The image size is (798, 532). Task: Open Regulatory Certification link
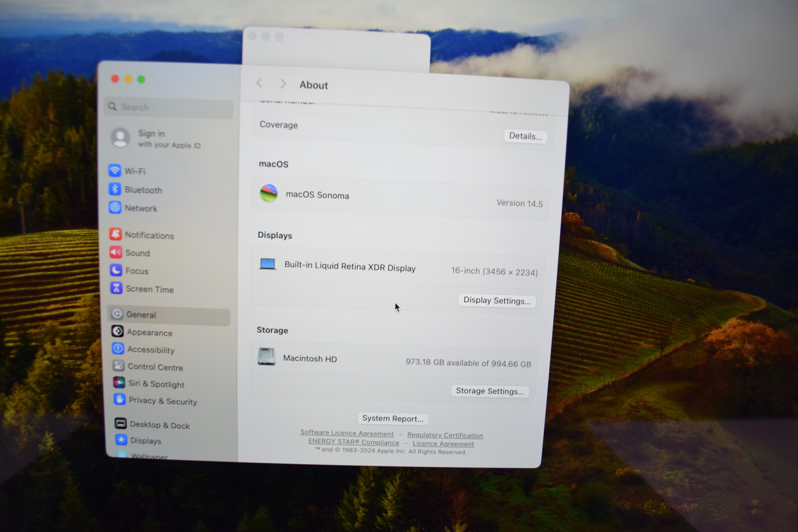pyautogui.click(x=445, y=435)
